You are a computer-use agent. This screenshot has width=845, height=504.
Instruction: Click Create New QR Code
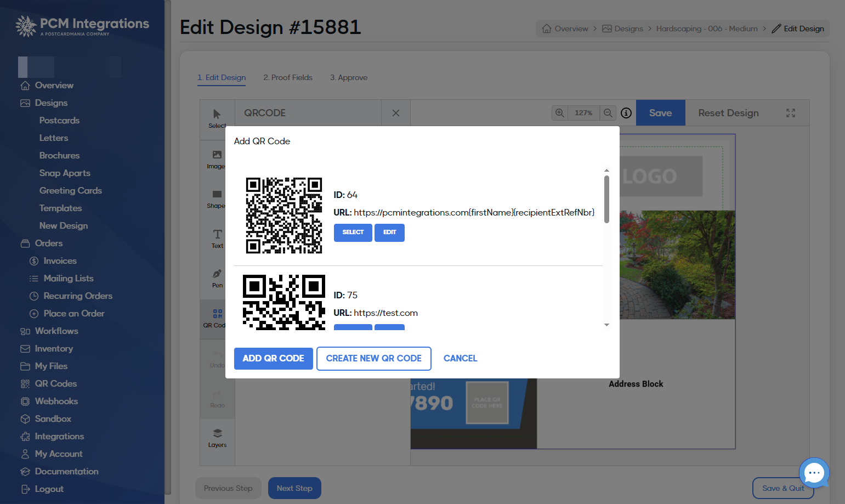click(374, 359)
